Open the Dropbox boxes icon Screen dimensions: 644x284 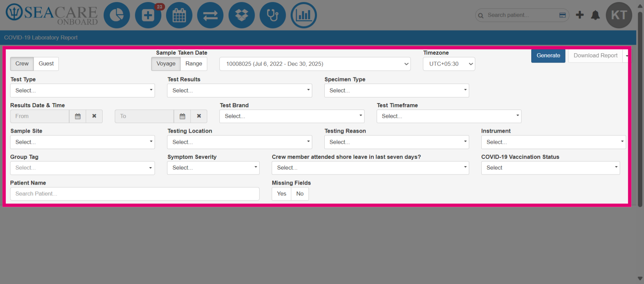coord(241,15)
